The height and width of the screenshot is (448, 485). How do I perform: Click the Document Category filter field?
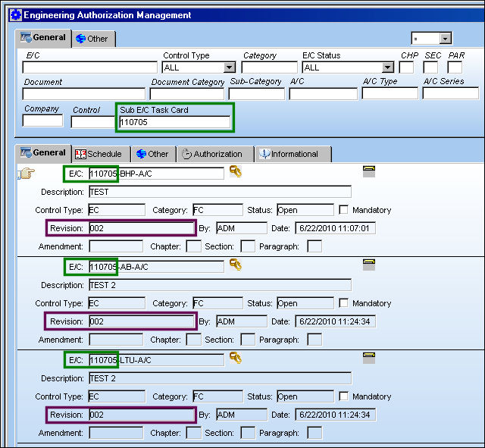(x=187, y=94)
